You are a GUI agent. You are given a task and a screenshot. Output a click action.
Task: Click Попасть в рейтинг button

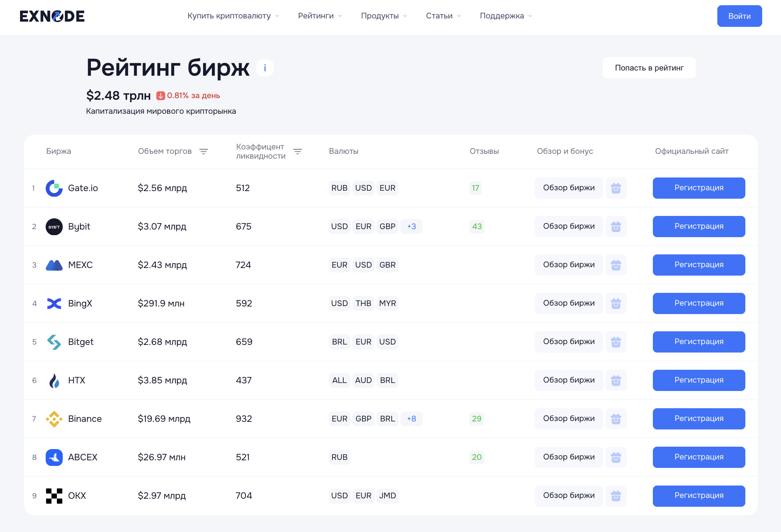(649, 68)
